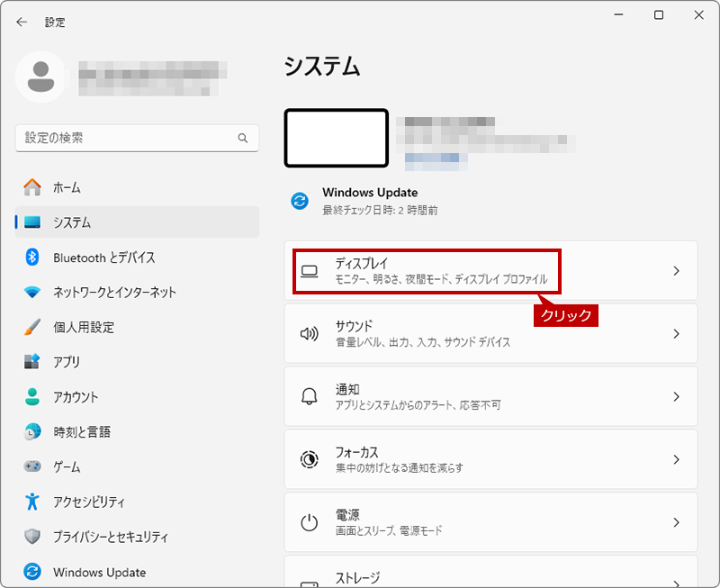
Task: Select 時刻と言語 in the sidebar
Action: pyautogui.click(x=138, y=432)
